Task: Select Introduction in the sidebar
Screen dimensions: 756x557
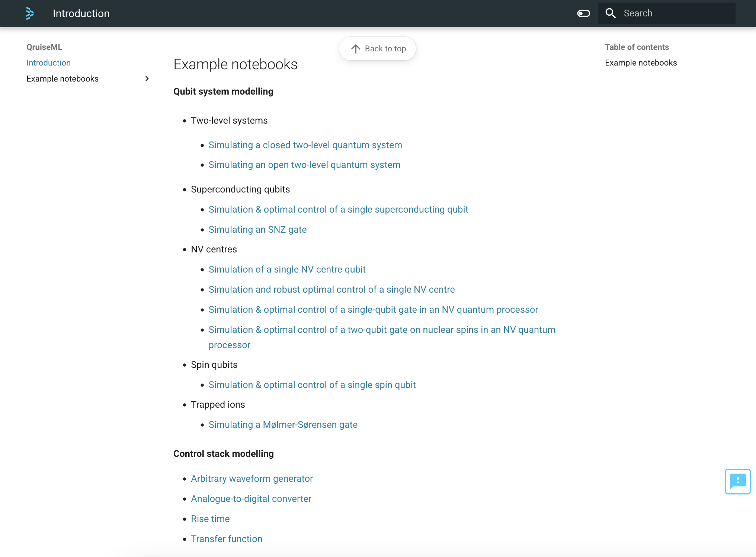Action: (48, 63)
